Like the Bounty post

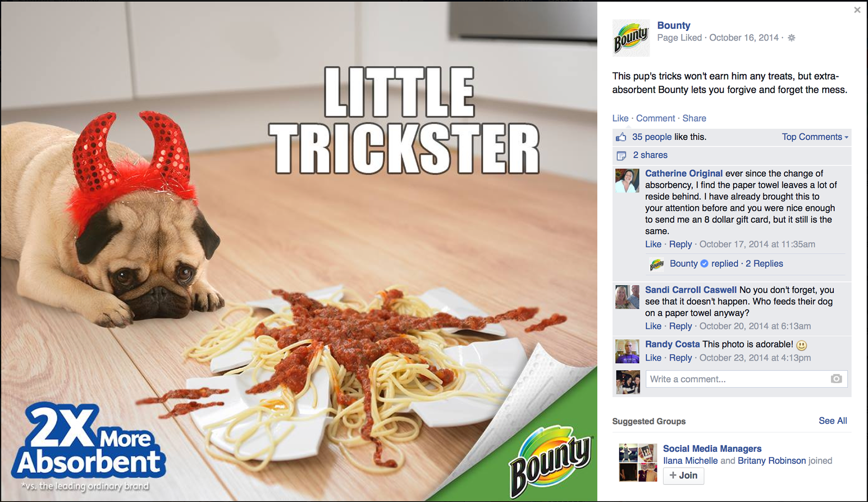tap(620, 118)
